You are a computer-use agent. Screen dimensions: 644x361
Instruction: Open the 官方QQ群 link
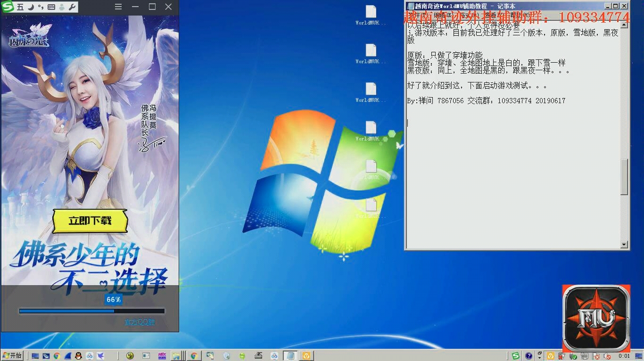(x=140, y=322)
